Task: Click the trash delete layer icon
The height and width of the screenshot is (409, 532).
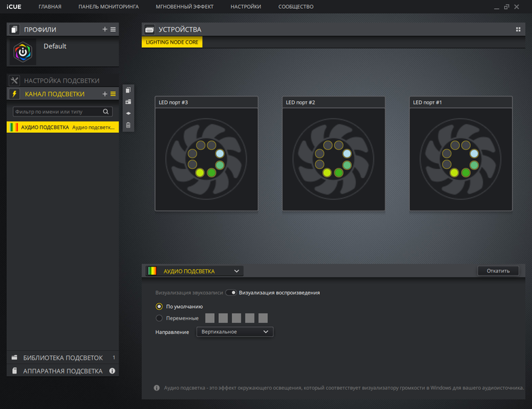Action: pyautogui.click(x=128, y=125)
